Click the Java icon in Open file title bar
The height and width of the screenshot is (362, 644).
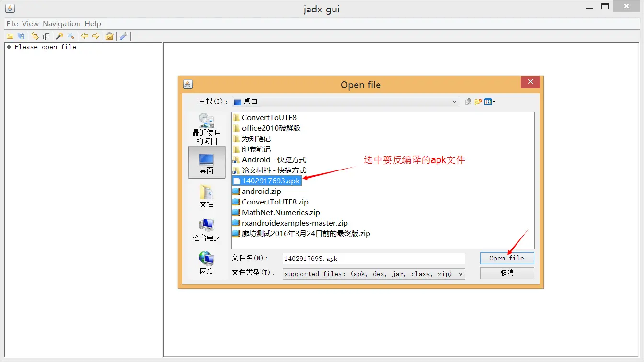click(187, 84)
